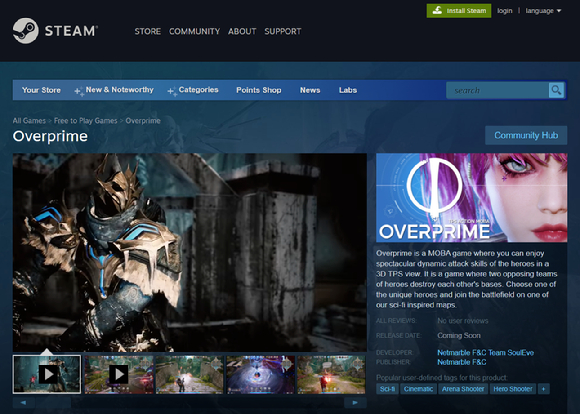This screenshot has height=414, width=580.
Task: Open the News tab
Action: (310, 90)
